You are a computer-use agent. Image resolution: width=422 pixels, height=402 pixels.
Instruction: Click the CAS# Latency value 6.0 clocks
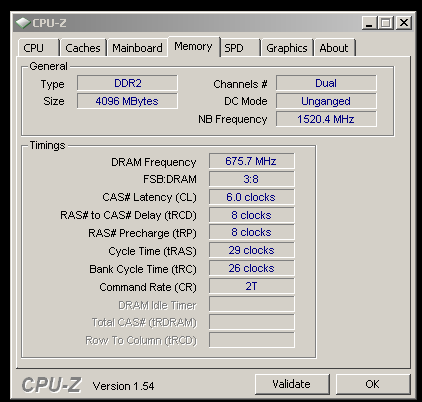[x=252, y=197]
